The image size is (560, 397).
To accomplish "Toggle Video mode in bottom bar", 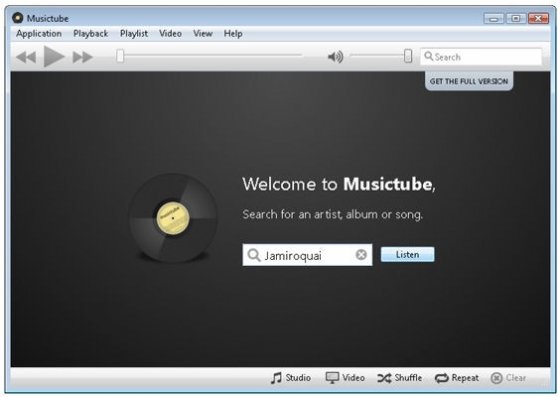I will point(345,378).
